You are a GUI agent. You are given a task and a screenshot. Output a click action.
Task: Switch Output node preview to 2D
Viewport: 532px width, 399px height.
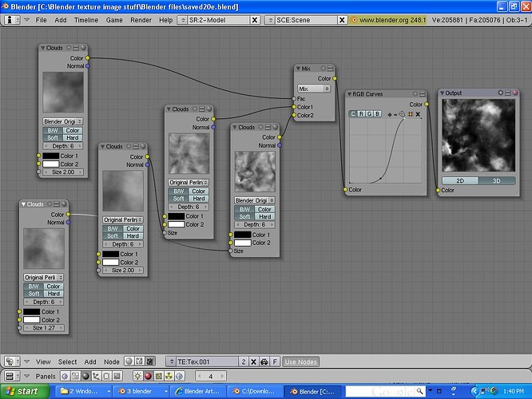point(460,180)
